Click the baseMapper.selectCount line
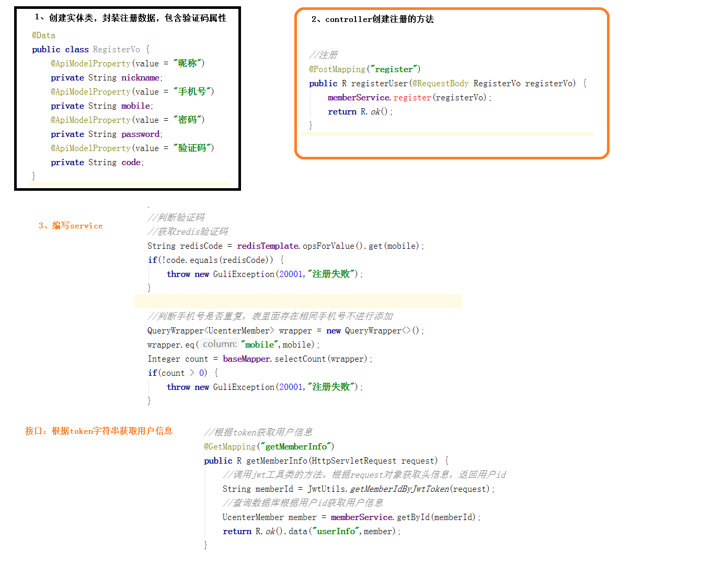711x588 pixels. click(x=260, y=359)
